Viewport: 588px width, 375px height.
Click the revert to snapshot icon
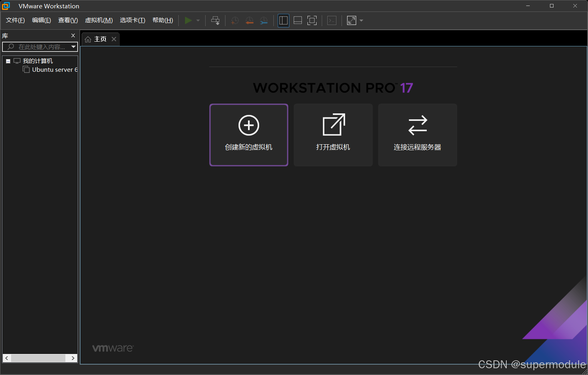[x=249, y=21]
